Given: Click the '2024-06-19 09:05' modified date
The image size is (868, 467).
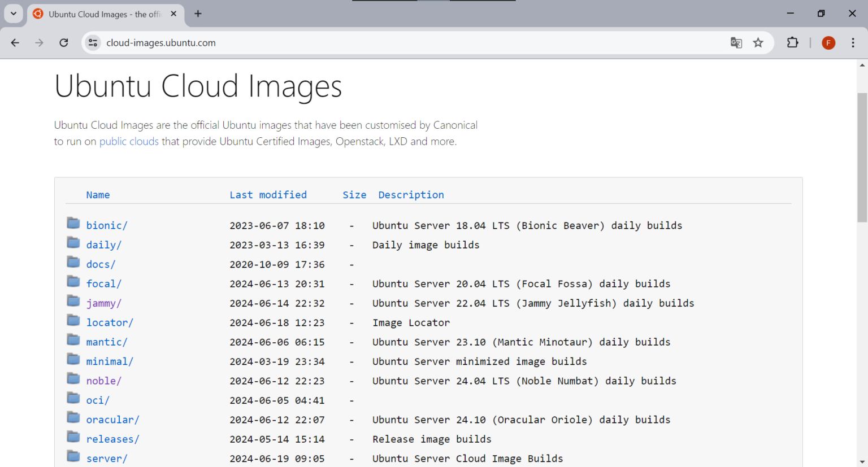Looking at the screenshot, I should pyautogui.click(x=277, y=459).
